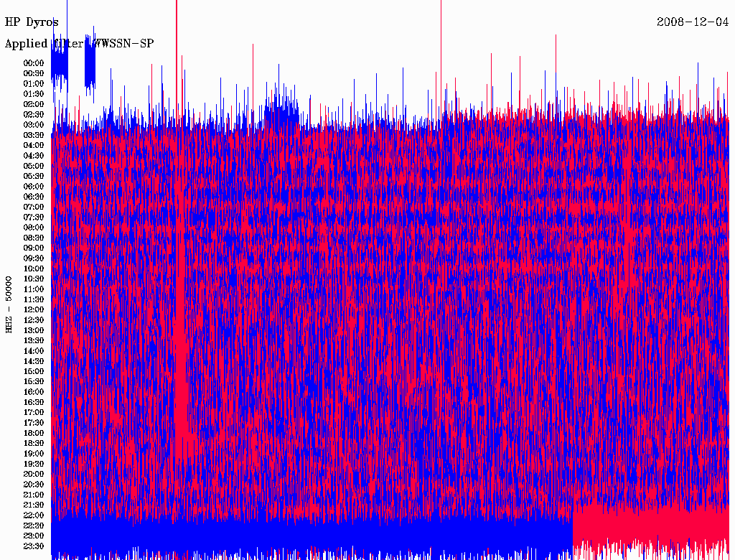Select the 14:00 time row label
Viewport: 735px width, 560px height.
click(34, 351)
